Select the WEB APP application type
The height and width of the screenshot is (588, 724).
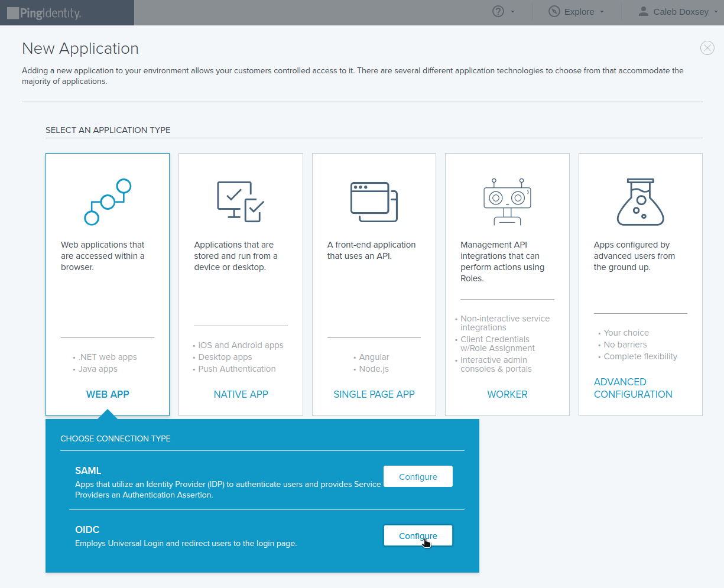pos(108,394)
